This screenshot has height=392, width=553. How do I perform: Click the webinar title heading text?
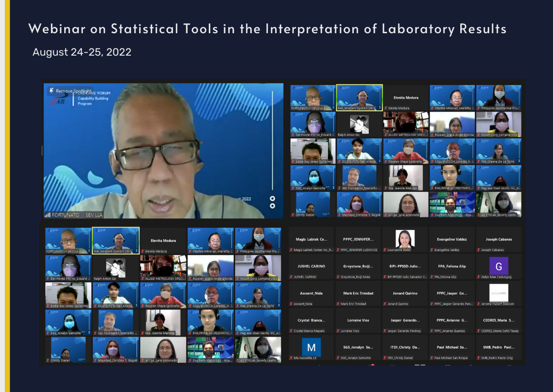(x=267, y=29)
